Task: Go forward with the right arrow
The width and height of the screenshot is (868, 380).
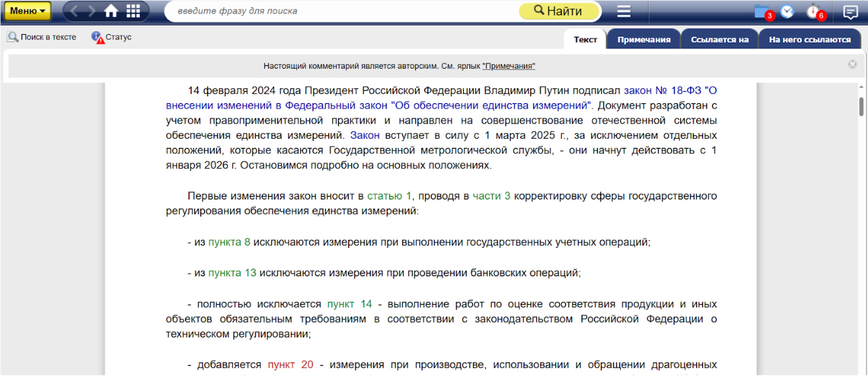Action: coord(92,11)
